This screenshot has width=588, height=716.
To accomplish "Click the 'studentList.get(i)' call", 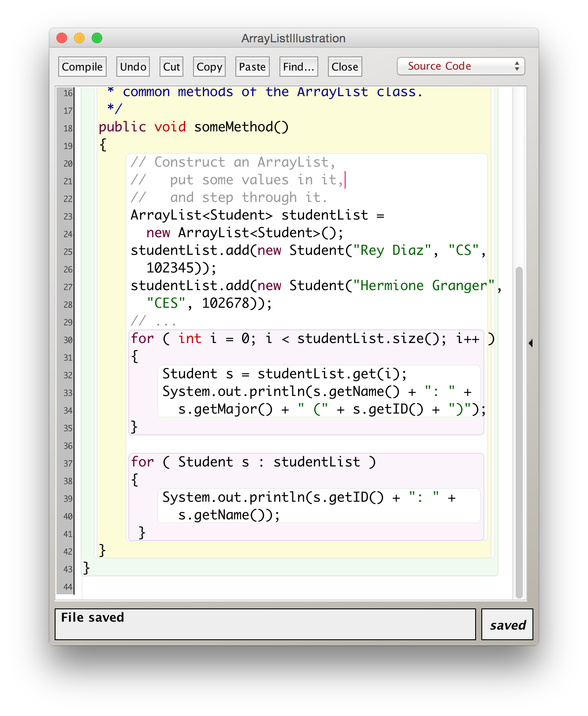I will [328, 374].
